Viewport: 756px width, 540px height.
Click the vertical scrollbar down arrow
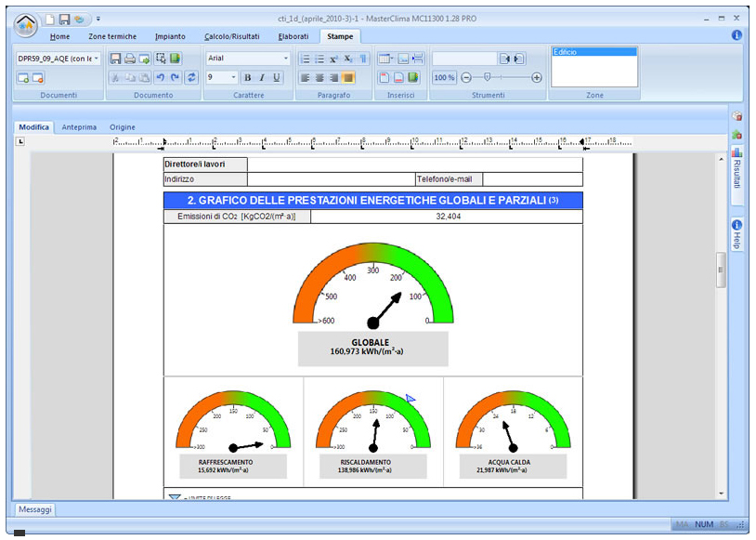pyautogui.click(x=722, y=494)
